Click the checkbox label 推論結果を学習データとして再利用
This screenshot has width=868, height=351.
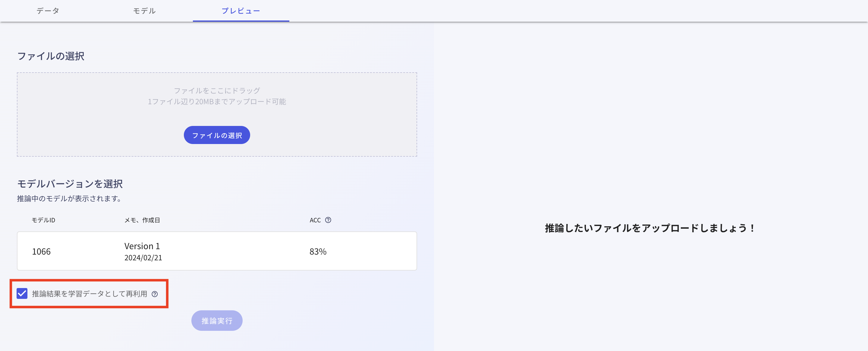coord(89,294)
